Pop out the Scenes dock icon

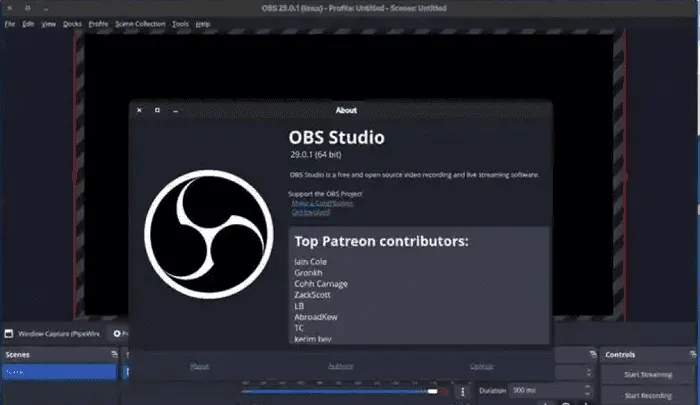[x=114, y=354]
